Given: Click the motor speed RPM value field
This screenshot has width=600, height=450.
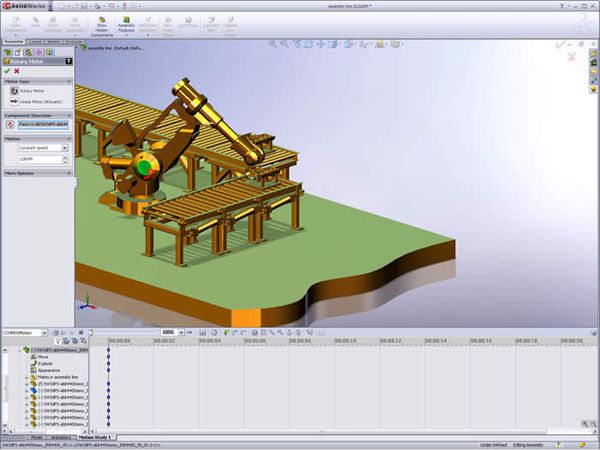Looking at the screenshot, I should coord(39,159).
